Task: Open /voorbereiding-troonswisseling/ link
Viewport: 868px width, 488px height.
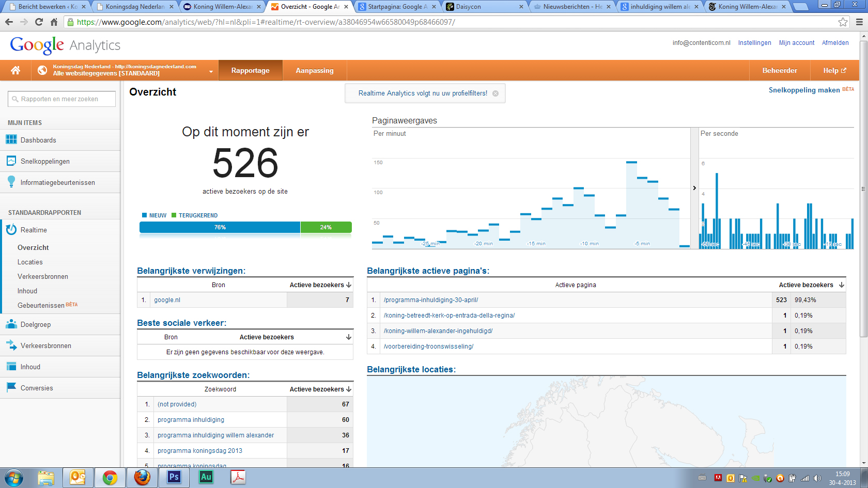Action: click(x=428, y=347)
